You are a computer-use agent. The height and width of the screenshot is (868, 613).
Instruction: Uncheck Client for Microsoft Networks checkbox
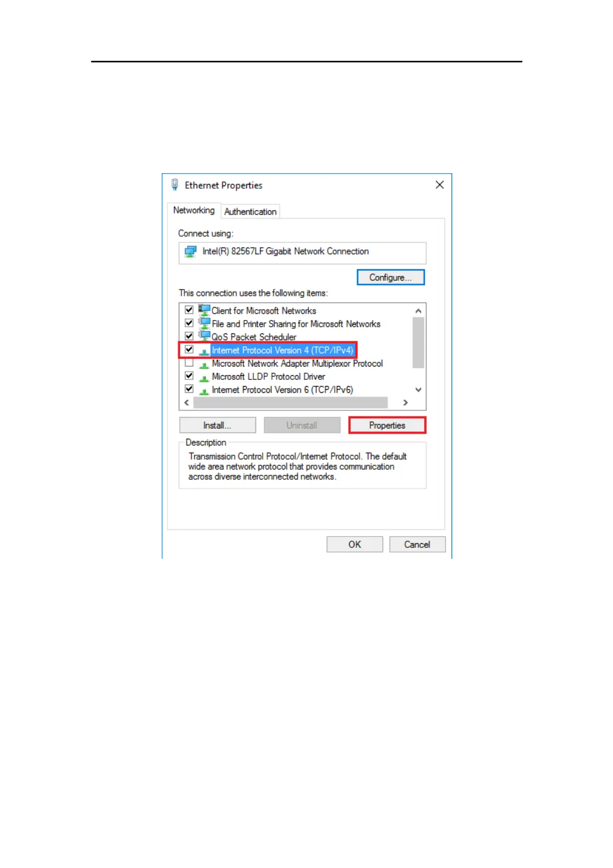[x=189, y=310]
